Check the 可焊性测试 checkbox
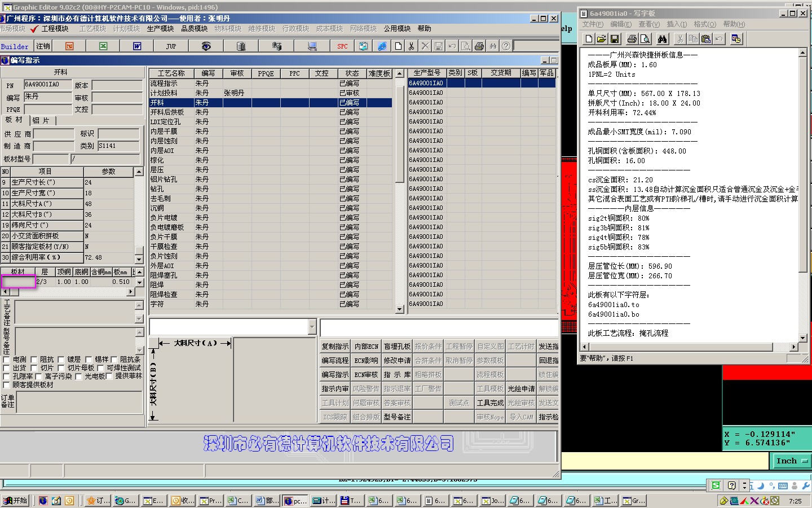Screen dimensions: 812x508 point(101,368)
